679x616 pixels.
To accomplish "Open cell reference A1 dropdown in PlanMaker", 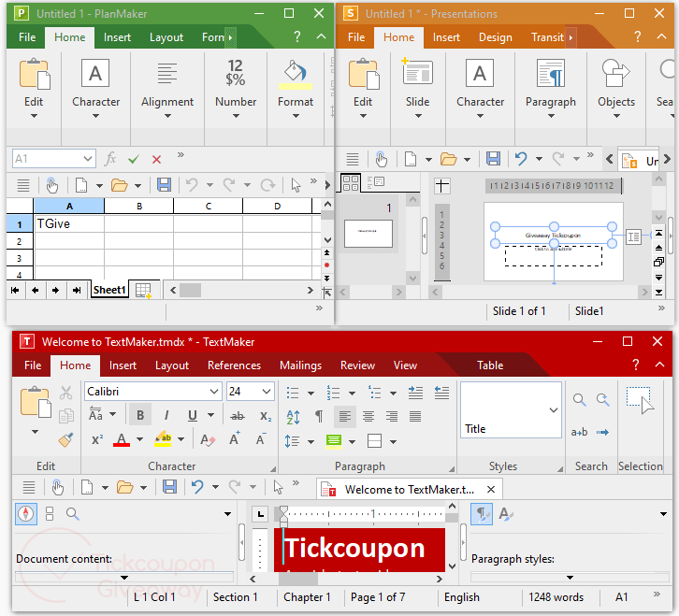I will 88,158.
